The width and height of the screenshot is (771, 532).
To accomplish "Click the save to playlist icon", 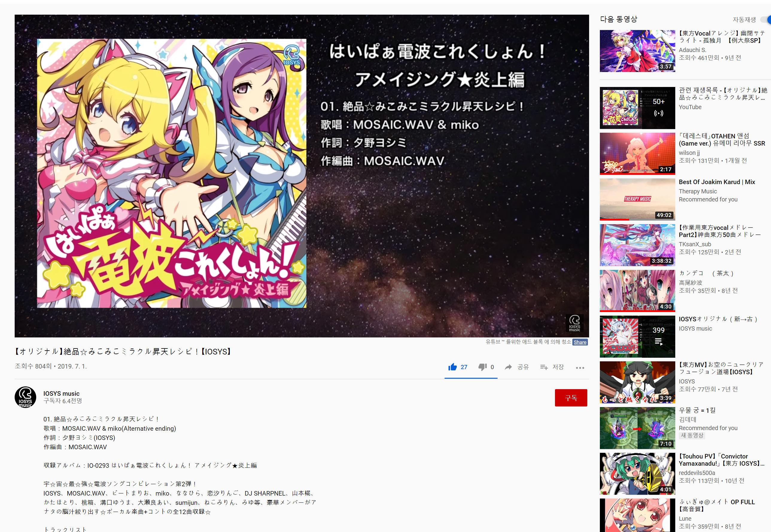I will (x=544, y=367).
